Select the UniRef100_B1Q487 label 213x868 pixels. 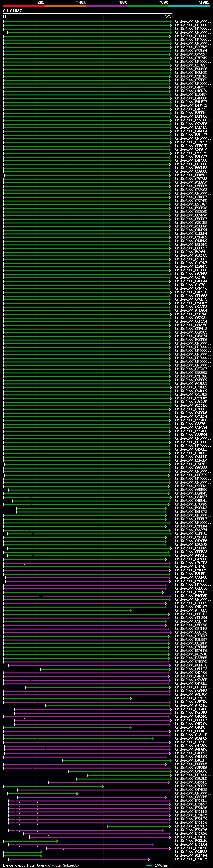click(191, 95)
